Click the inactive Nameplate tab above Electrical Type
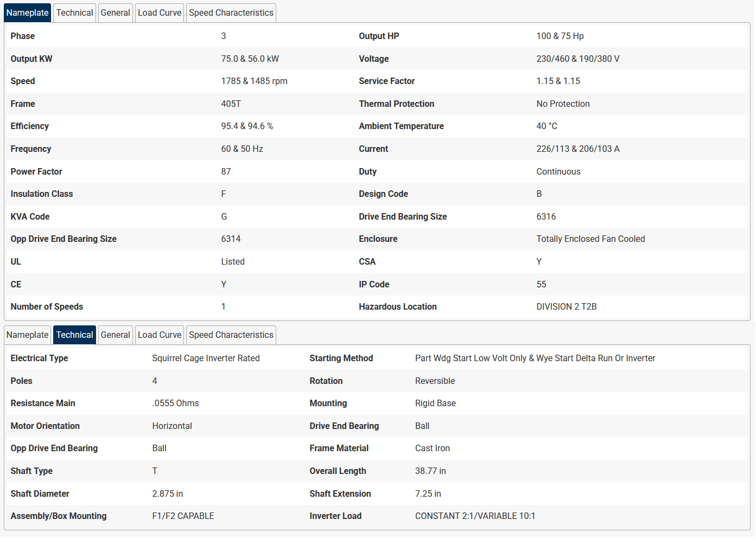 pos(27,335)
